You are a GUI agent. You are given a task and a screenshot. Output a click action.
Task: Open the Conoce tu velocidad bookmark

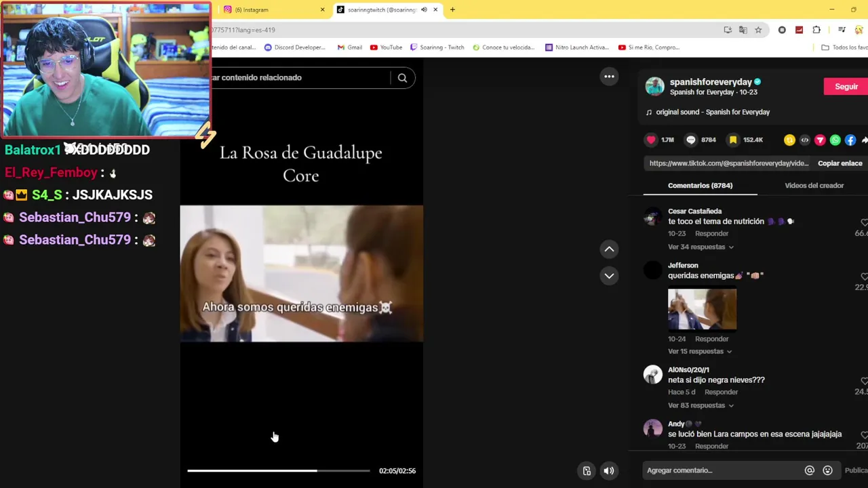click(503, 47)
